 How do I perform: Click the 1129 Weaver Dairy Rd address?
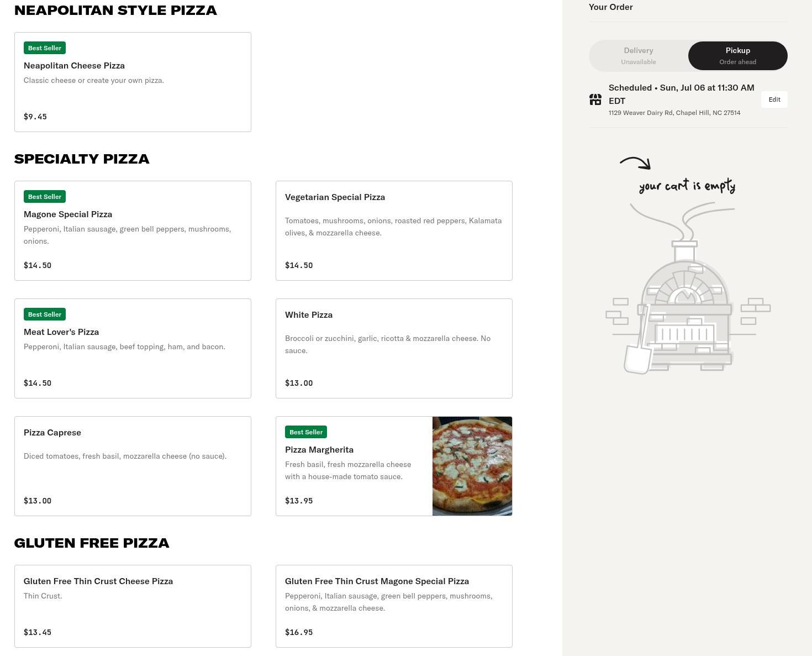coord(674,113)
